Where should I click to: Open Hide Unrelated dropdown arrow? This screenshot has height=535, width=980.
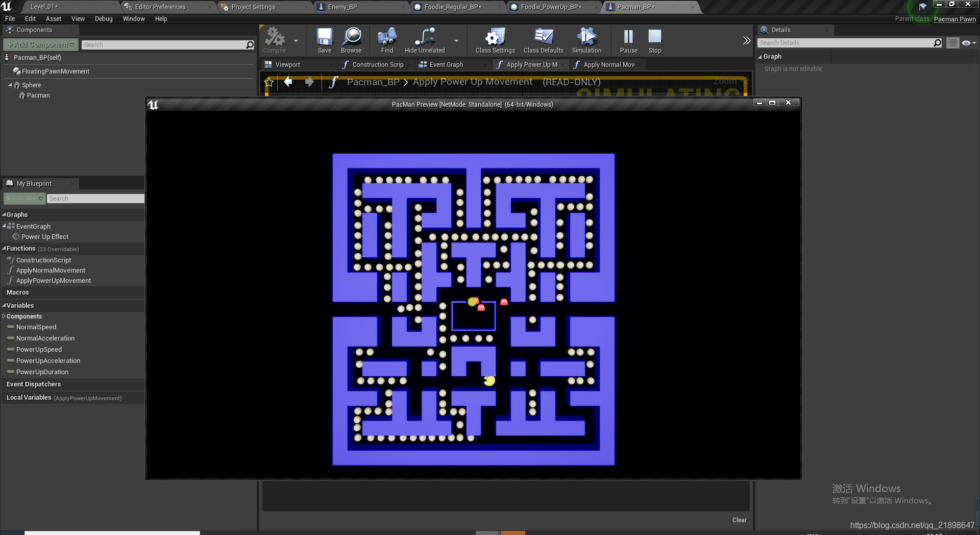click(x=456, y=41)
